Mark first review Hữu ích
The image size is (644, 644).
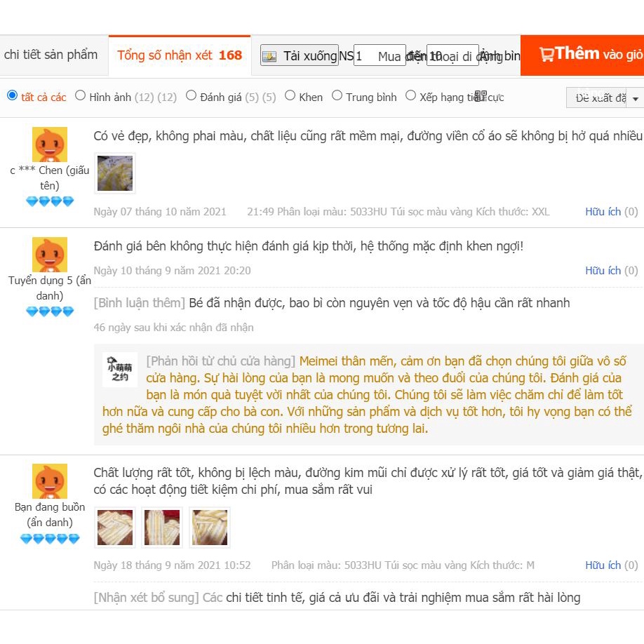click(611, 212)
